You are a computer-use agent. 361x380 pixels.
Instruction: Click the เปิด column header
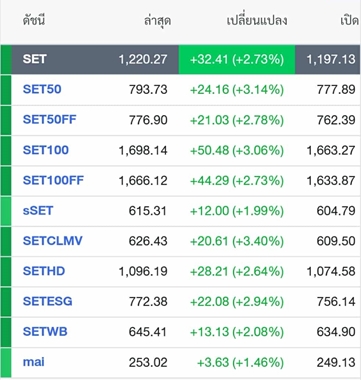click(349, 21)
